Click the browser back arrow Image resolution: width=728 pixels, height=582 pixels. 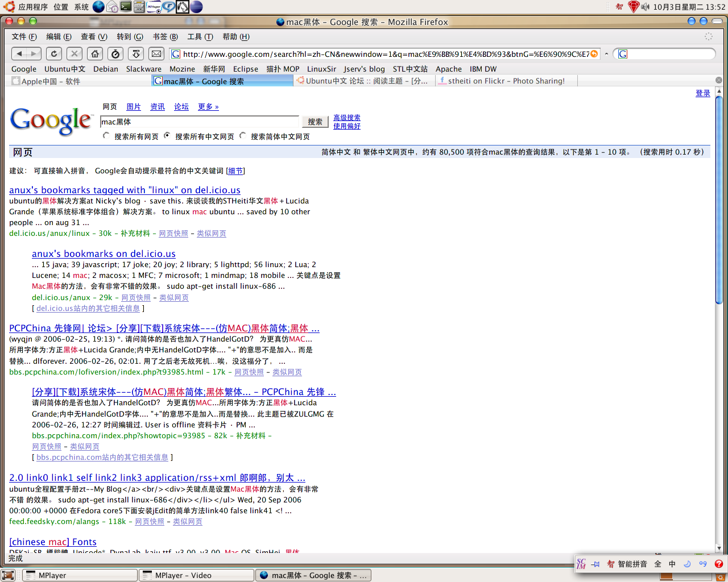tap(20, 53)
